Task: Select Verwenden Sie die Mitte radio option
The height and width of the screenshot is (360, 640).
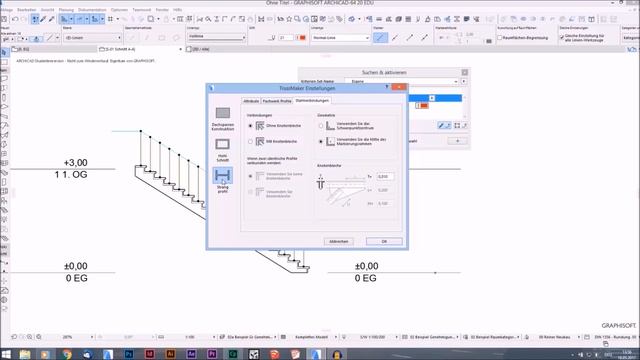Action: (x=321, y=142)
